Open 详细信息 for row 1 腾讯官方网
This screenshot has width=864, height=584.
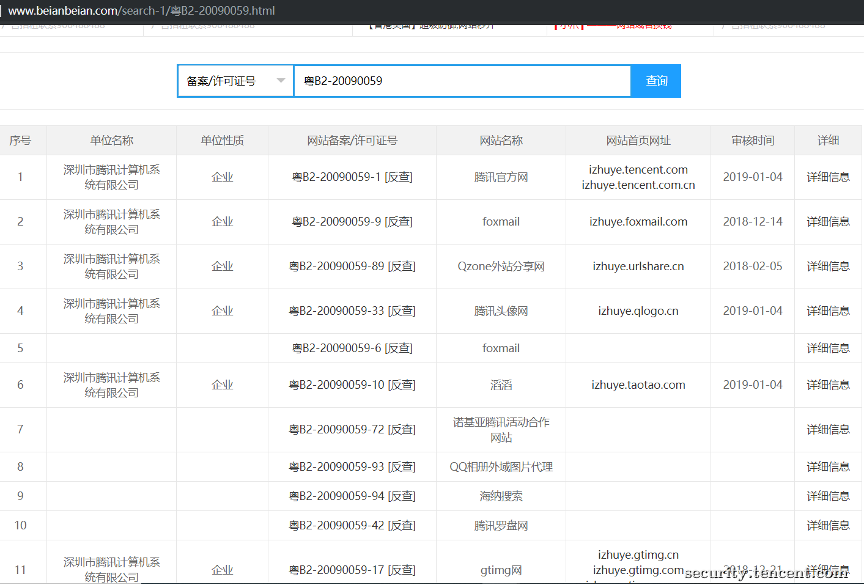(828, 177)
